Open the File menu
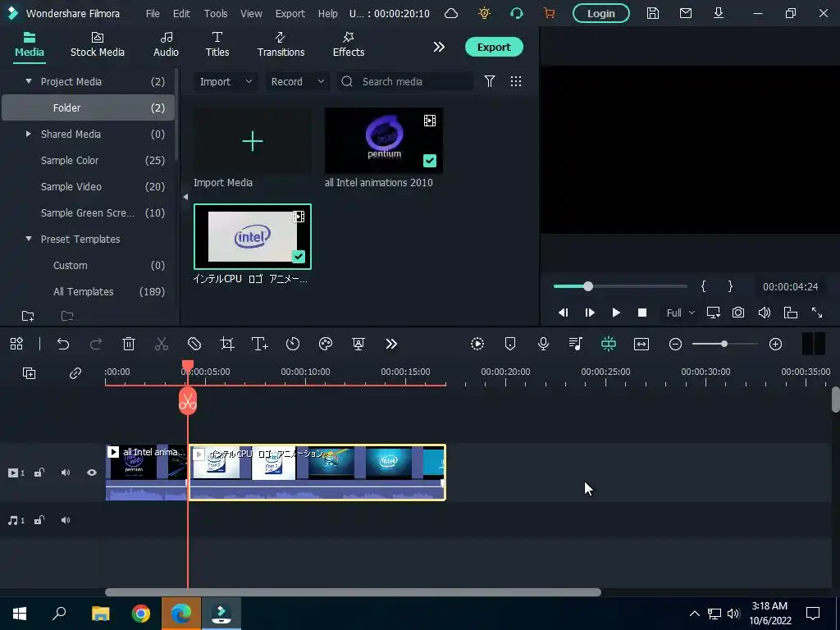Viewport: 840px width, 630px height. point(153,13)
